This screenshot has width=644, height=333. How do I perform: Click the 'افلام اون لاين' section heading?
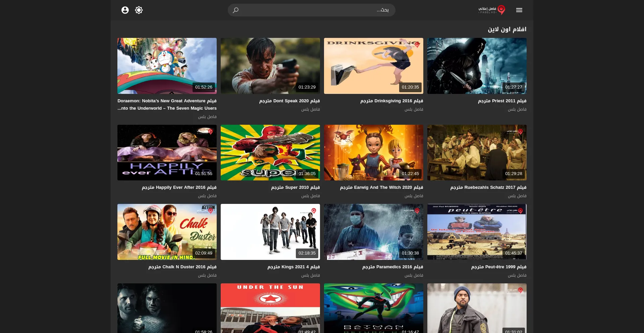click(507, 29)
